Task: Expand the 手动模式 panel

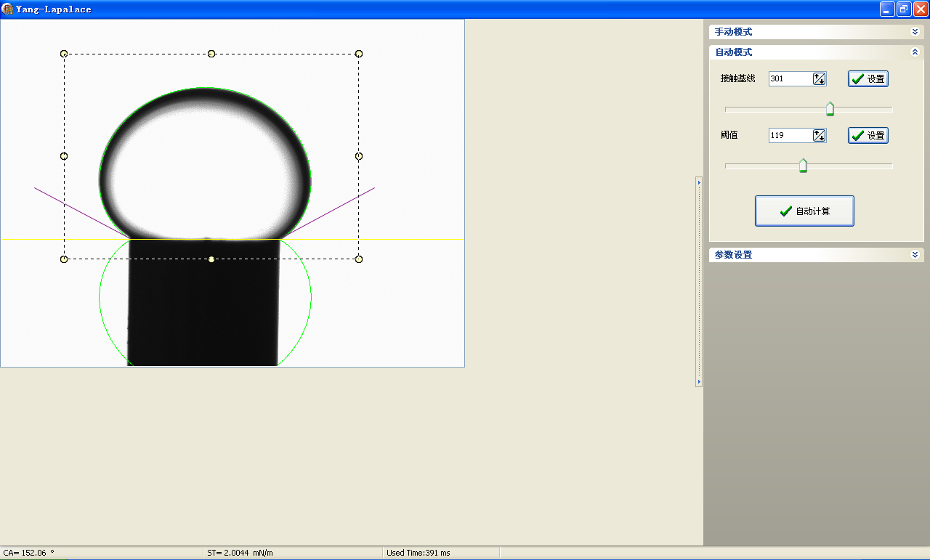Action: point(915,32)
